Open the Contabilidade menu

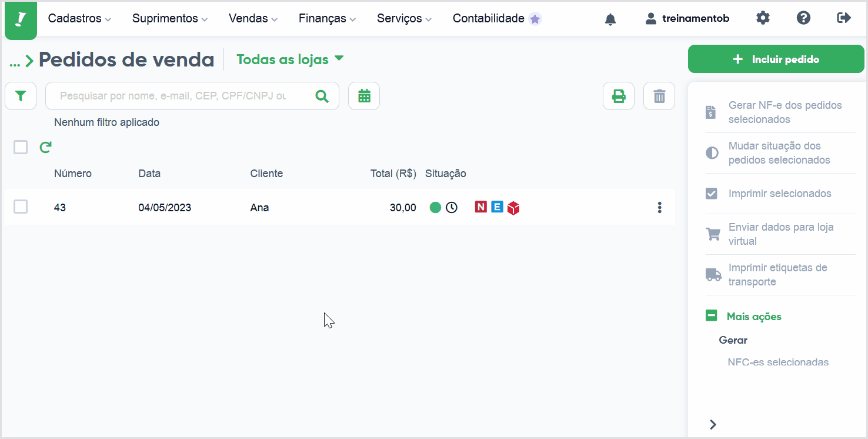(x=488, y=19)
